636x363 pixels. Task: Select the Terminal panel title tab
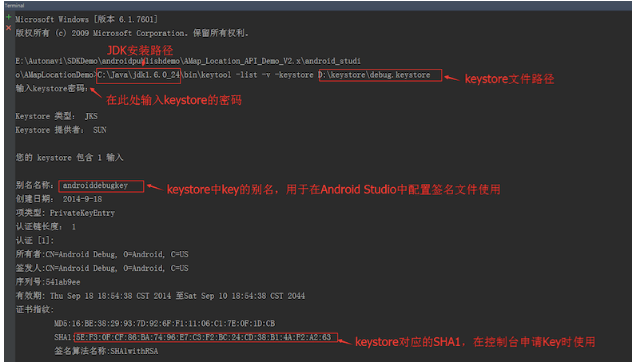(15, 6)
